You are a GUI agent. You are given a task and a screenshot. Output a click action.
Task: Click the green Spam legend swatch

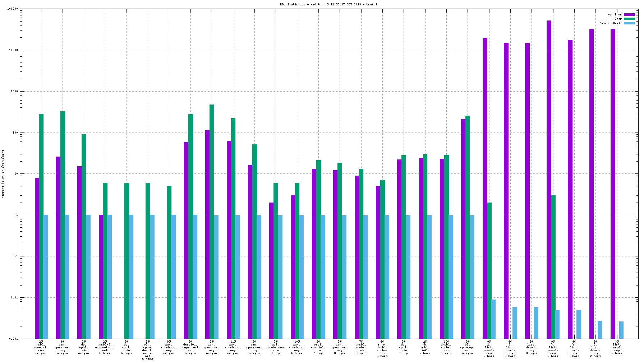pos(629,19)
